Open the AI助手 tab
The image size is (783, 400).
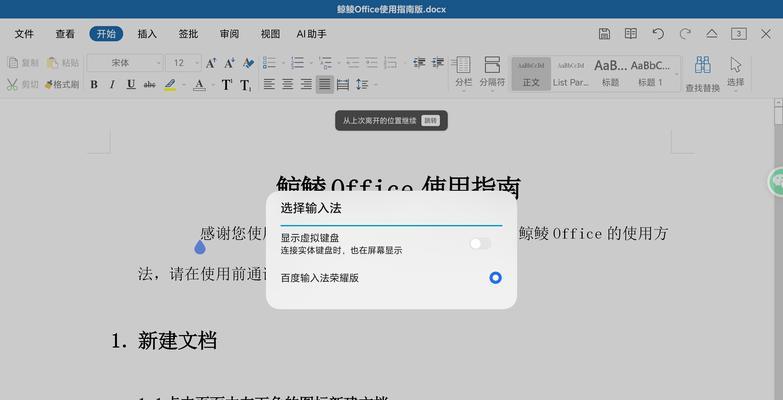point(312,34)
